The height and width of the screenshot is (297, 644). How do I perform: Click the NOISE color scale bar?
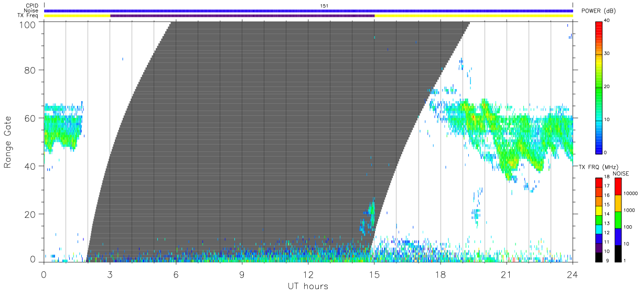[618, 219]
